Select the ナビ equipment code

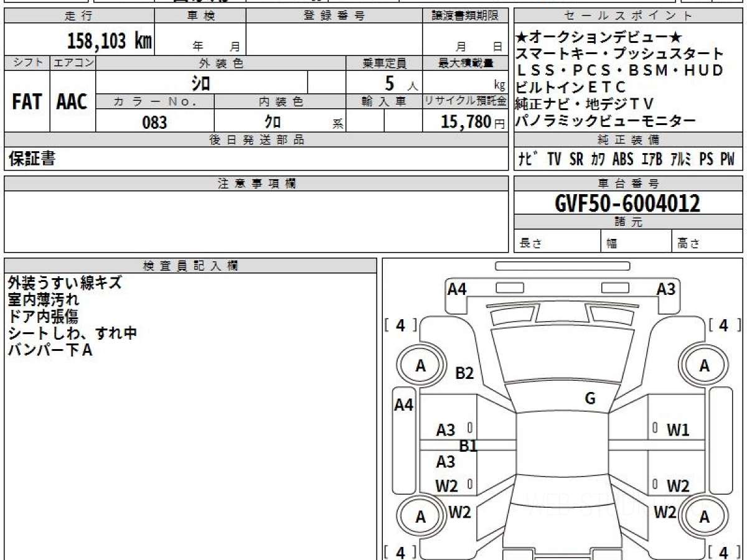point(529,159)
